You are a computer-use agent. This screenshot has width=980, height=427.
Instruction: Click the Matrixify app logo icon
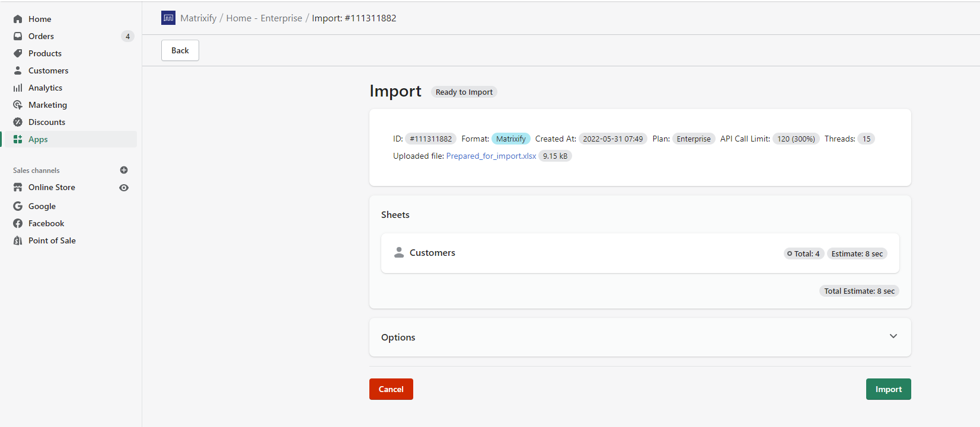point(168,18)
